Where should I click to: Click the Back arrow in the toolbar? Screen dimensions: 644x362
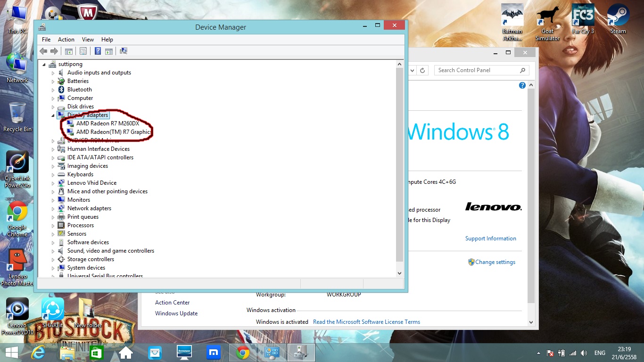(x=43, y=51)
